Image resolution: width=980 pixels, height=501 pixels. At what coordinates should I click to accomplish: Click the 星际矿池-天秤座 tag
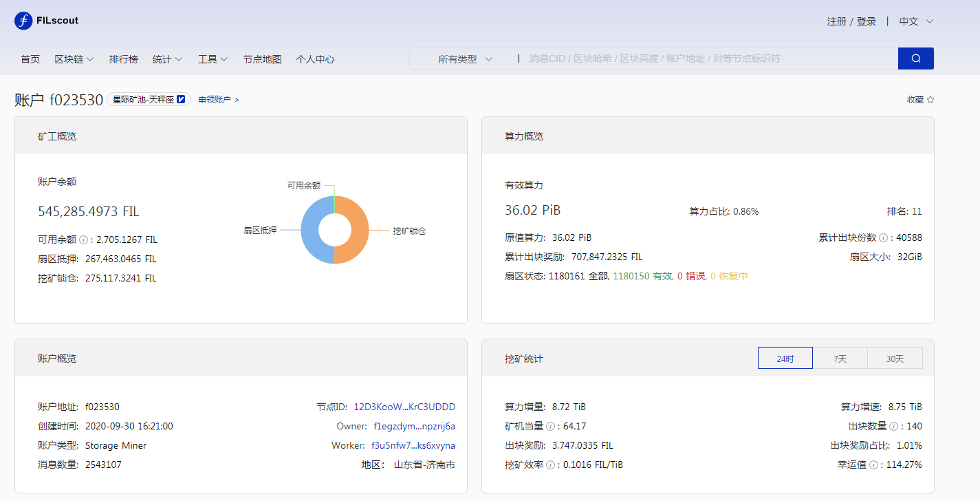[149, 100]
